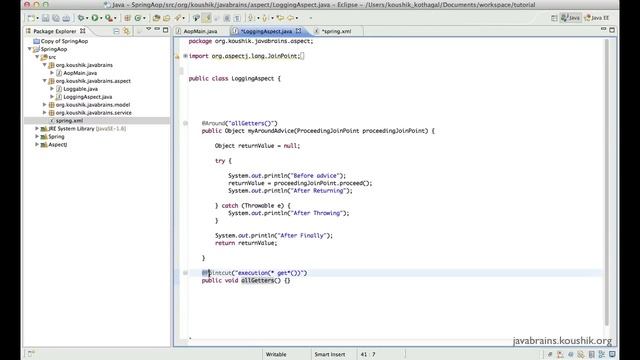The width and height of the screenshot is (640, 360).
Task: Expand org.koushik.javabrains.service package
Action: pyautogui.click(x=45, y=113)
